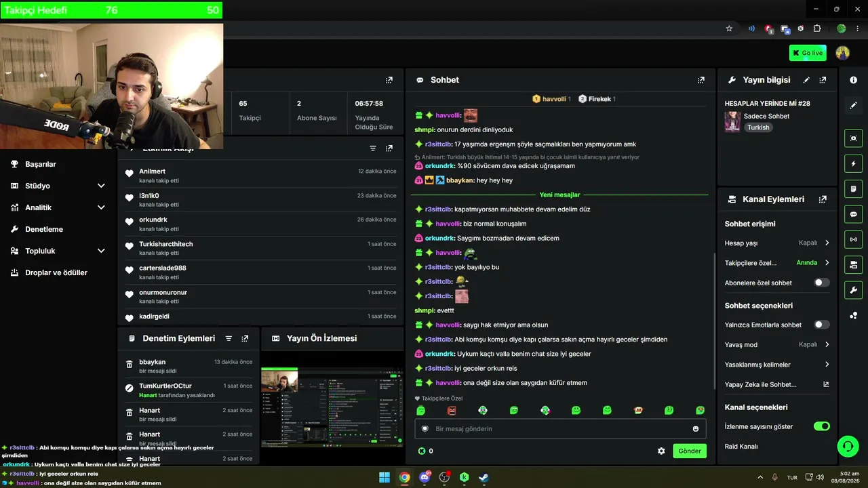Click the camera list icon in right sidebar
The width and height of the screenshot is (868, 488).
pyautogui.click(x=853, y=264)
